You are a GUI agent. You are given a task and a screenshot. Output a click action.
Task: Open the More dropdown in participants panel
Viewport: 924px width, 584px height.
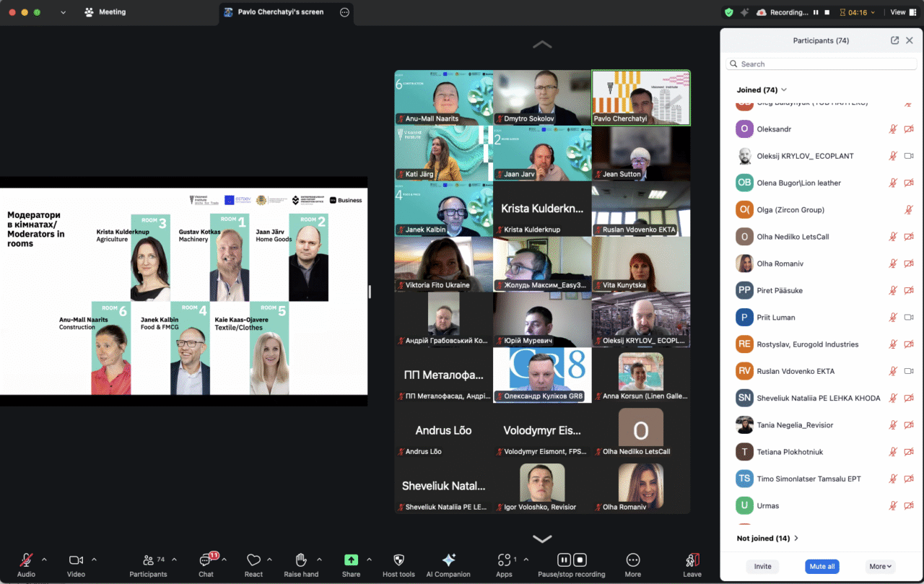tap(880, 567)
